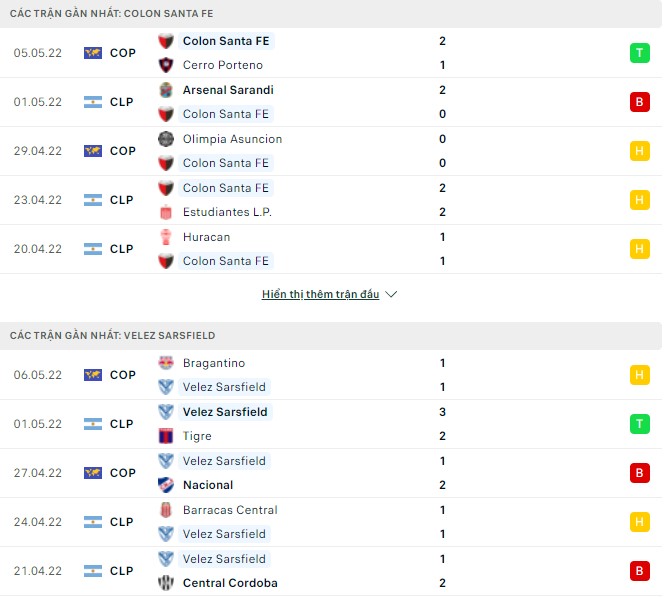Click the Nacional club badge
This screenshot has width=664, height=597.
(166, 485)
